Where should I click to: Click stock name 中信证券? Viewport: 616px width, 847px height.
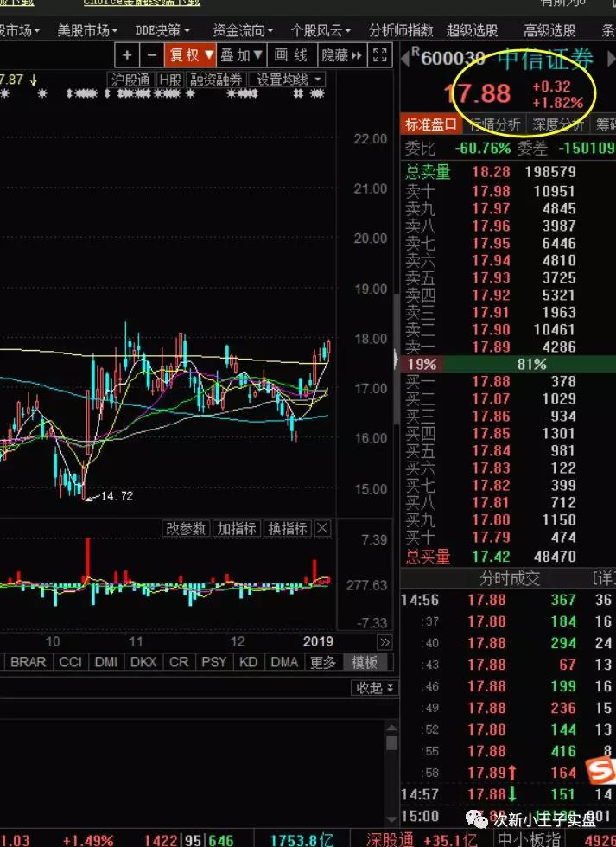tap(545, 59)
